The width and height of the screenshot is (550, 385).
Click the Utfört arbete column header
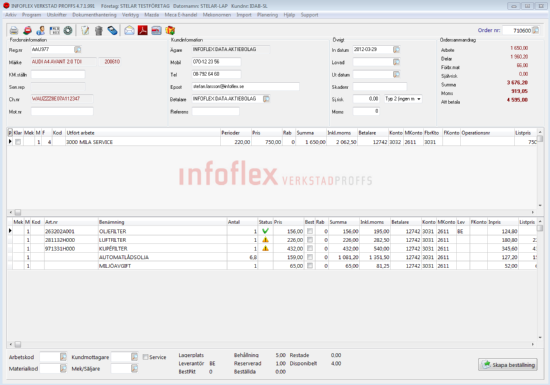pos(143,133)
